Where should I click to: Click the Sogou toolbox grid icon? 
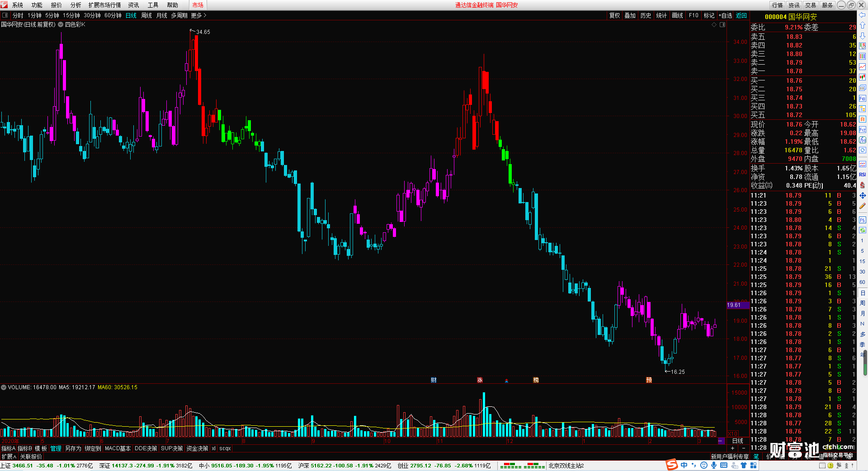[754, 465]
